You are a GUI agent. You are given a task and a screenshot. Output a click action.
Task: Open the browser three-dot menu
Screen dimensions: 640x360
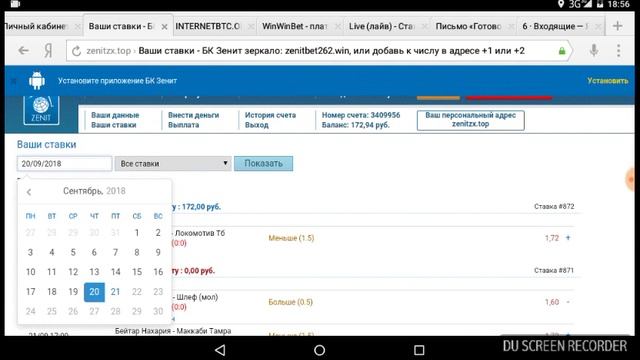[619, 51]
